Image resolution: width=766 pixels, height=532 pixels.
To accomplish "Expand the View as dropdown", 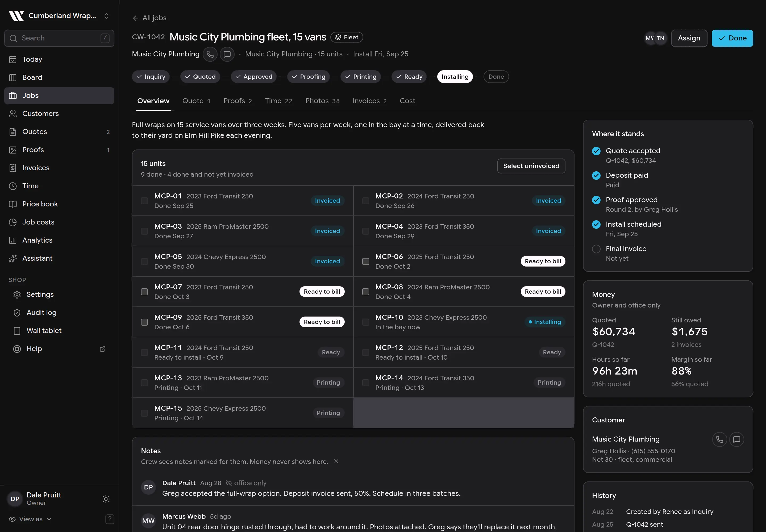I will tap(30, 519).
